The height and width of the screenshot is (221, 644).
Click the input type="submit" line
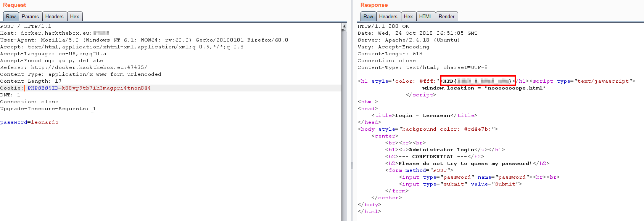click(x=460, y=184)
